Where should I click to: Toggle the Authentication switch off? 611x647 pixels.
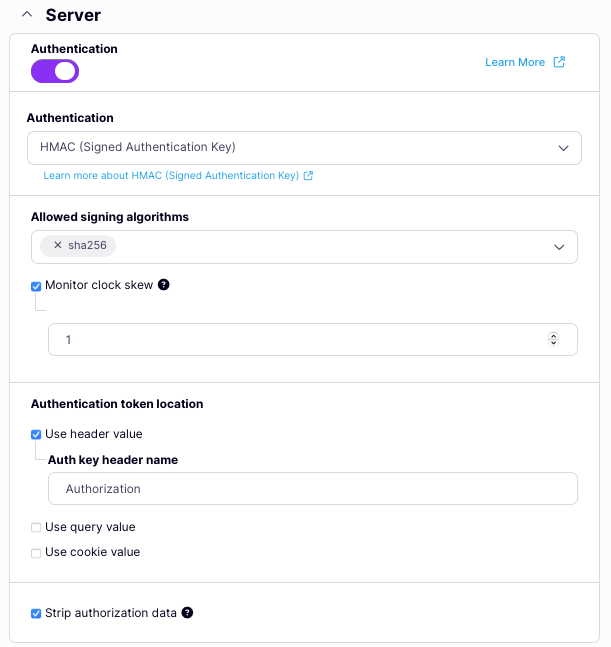pos(55,71)
